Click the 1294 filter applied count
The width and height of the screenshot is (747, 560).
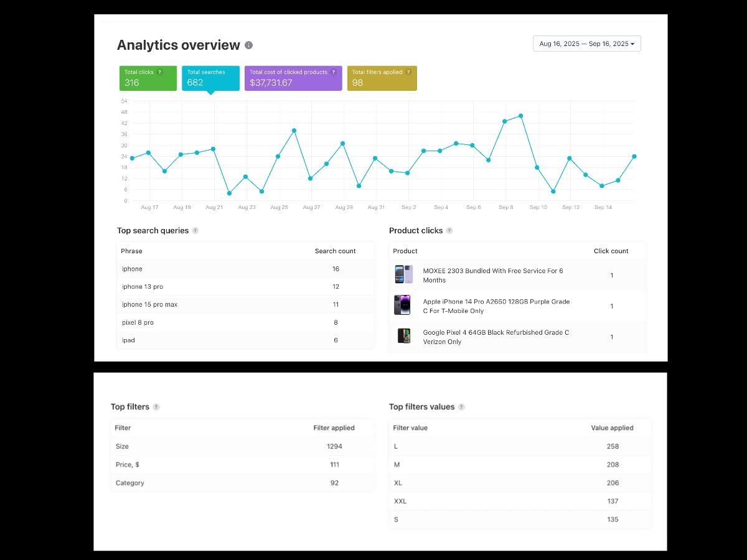pos(334,446)
